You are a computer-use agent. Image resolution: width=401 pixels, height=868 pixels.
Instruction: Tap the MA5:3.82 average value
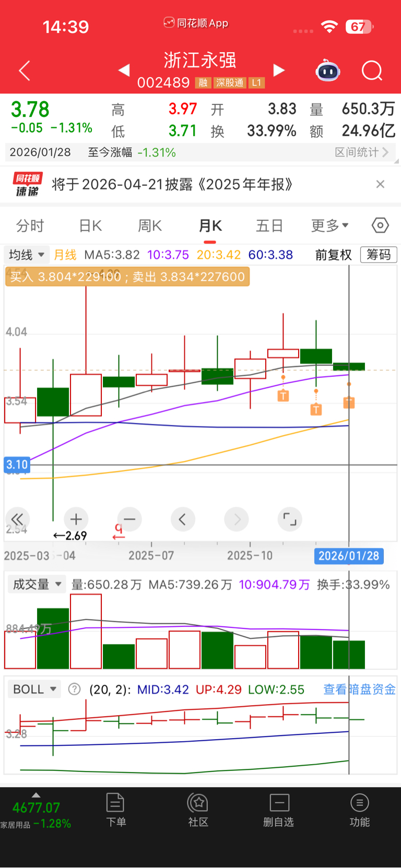click(x=112, y=255)
